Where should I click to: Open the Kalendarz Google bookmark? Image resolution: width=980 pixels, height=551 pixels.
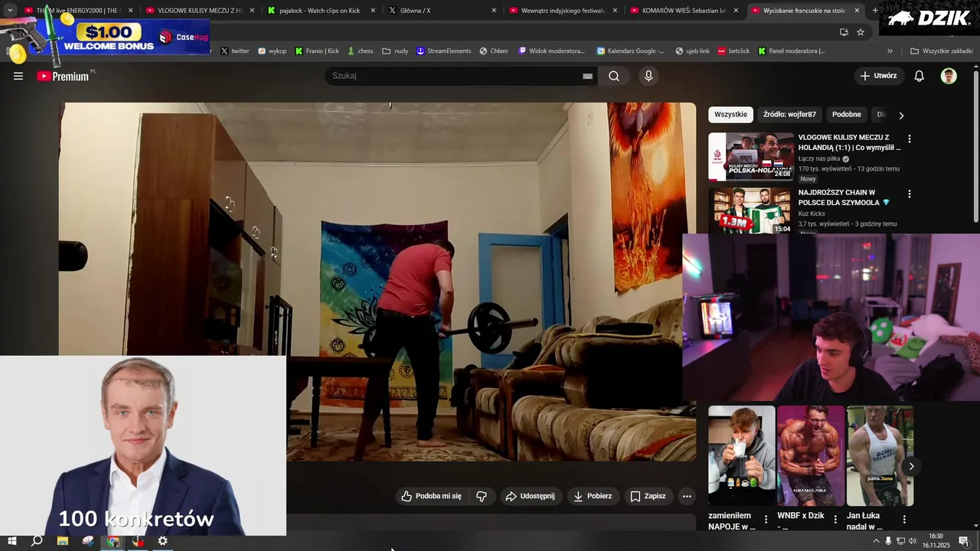[x=632, y=51]
